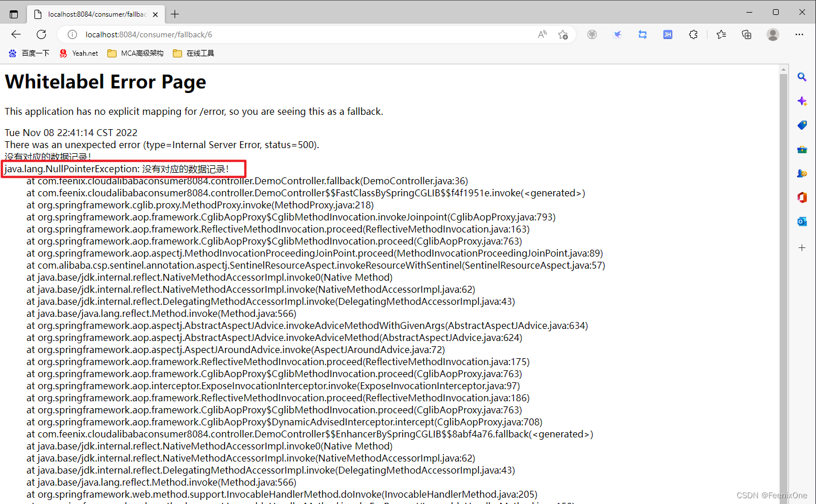816x504 pixels.
Task: Click the CglibAopProxy.java:708 stack line
Action: click(x=284, y=422)
